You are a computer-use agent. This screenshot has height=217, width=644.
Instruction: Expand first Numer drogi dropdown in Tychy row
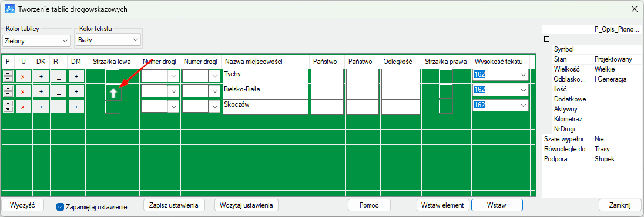pyautogui.click(x=173, y=76)
